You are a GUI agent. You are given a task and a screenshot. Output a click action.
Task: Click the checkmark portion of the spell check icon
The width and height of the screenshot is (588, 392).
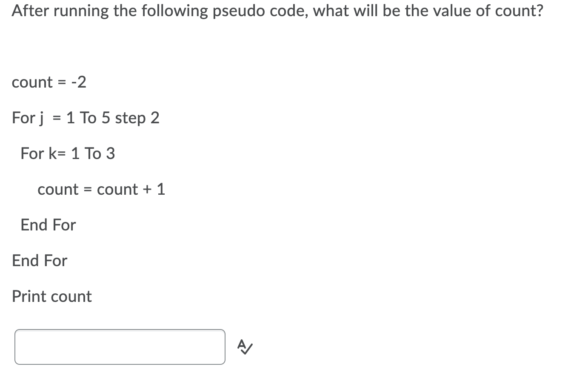point(248,350)
